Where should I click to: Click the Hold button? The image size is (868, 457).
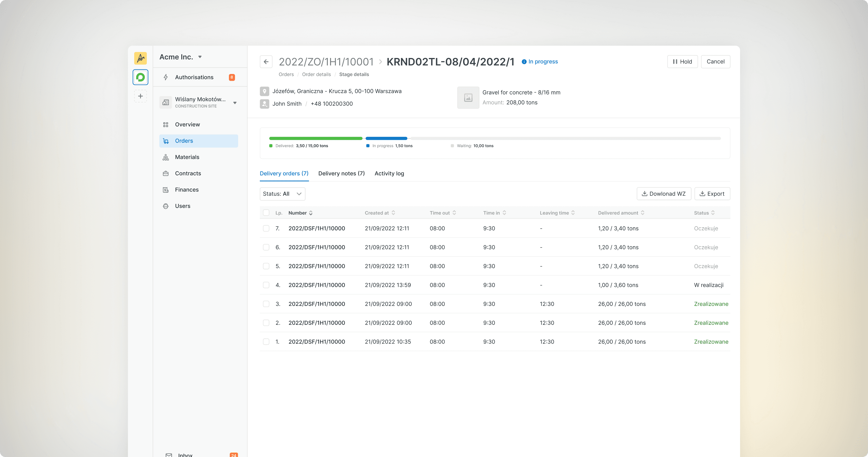(x=682, y=62)
